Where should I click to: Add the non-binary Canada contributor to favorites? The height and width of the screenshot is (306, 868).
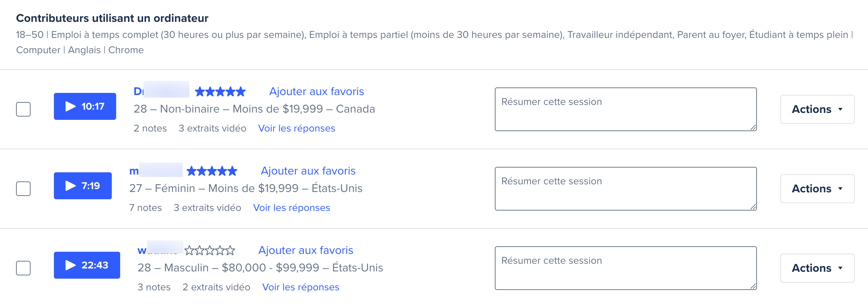(x=316, y=91)
